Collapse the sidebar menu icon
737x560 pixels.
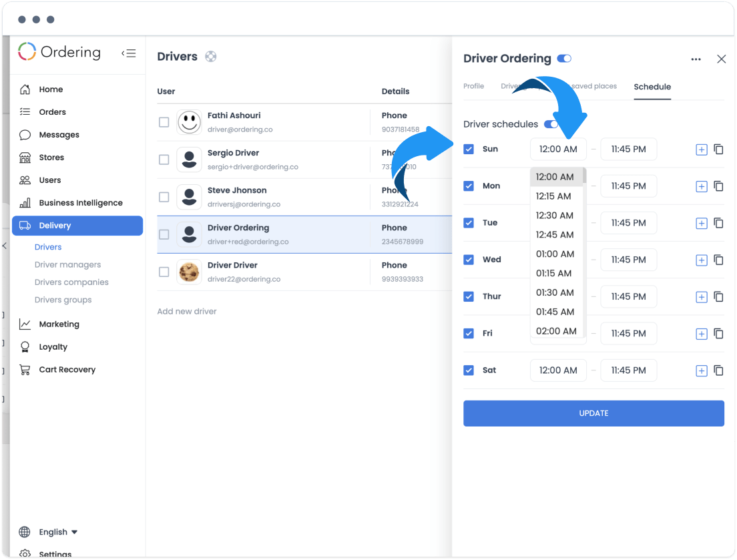128,53
